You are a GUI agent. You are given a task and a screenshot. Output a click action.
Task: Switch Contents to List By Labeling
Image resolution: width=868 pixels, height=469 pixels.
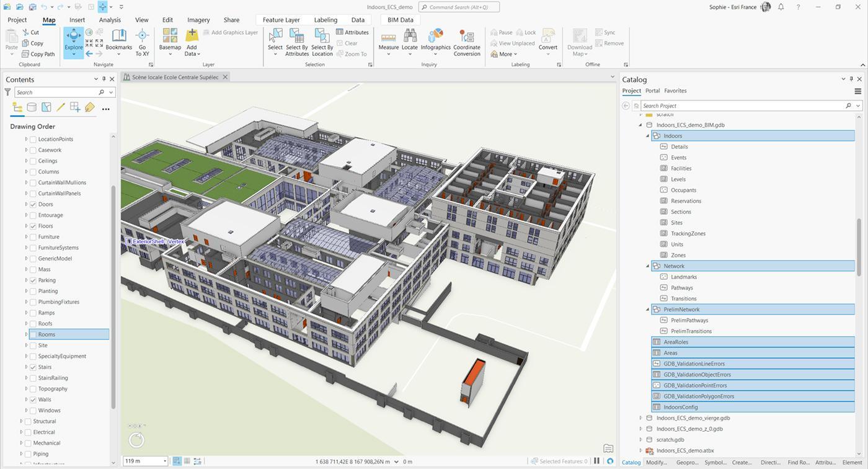(90, 107)
